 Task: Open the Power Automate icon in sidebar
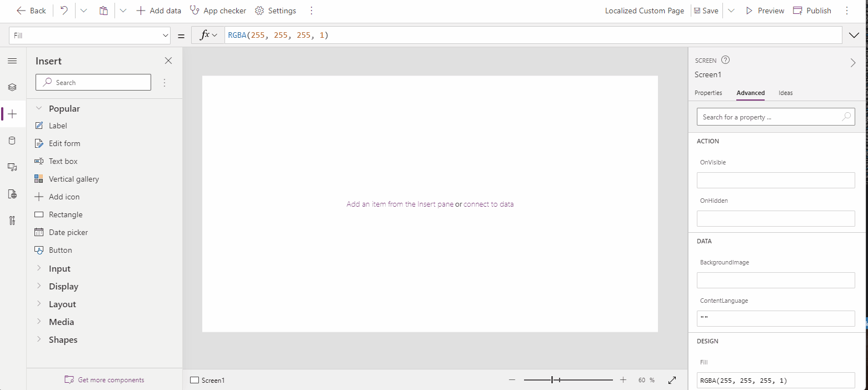[x=12, y=194]
